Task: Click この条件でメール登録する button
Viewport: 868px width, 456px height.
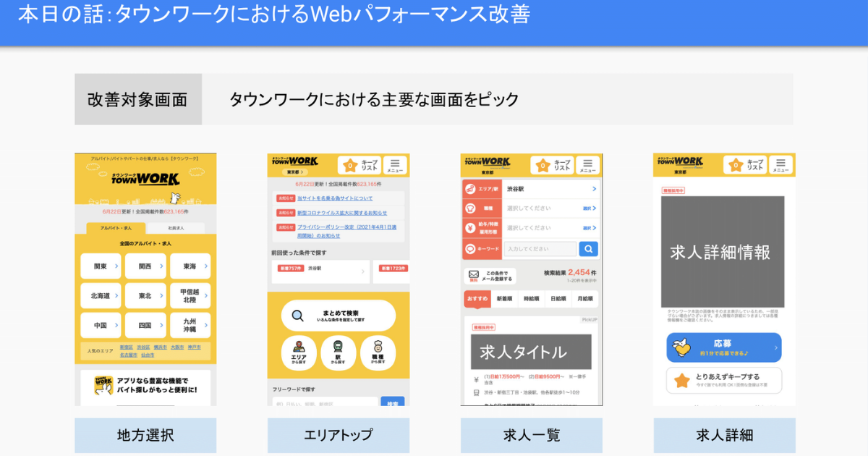Action: click(490, 276)
